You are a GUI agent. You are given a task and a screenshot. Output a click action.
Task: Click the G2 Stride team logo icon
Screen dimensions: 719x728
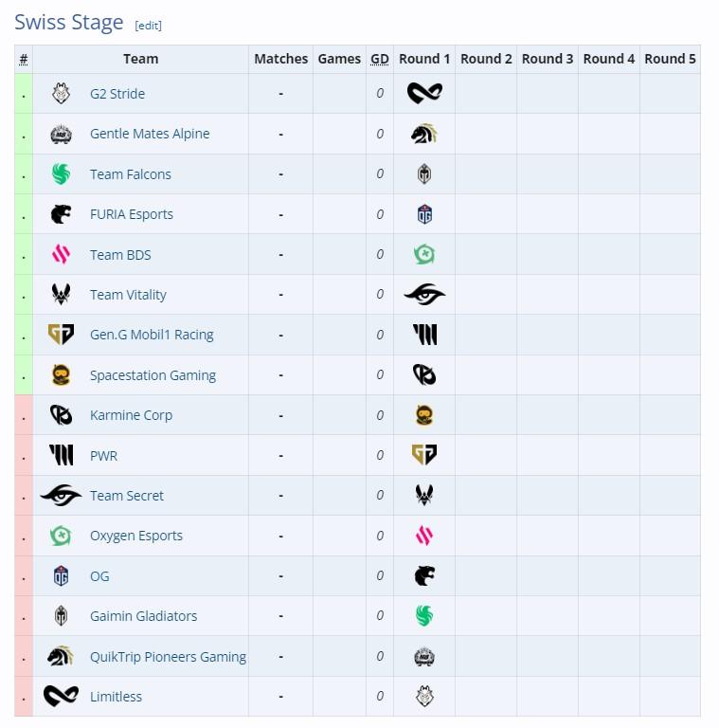61,93
